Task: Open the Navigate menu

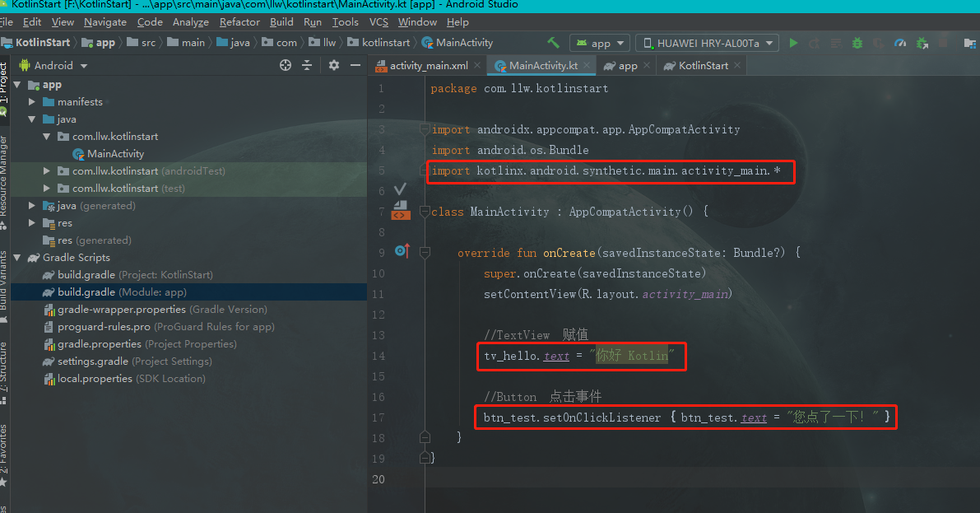Action: [105, 22]
